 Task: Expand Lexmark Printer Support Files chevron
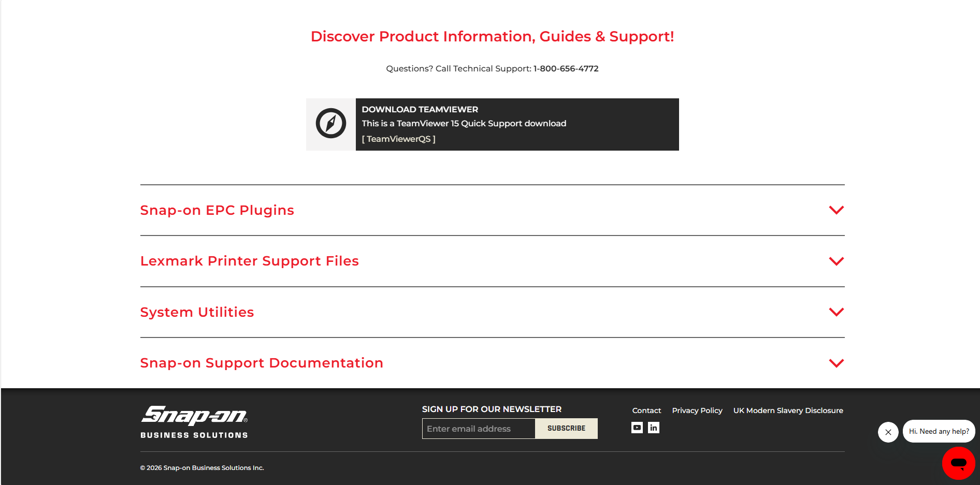[837, 261]
